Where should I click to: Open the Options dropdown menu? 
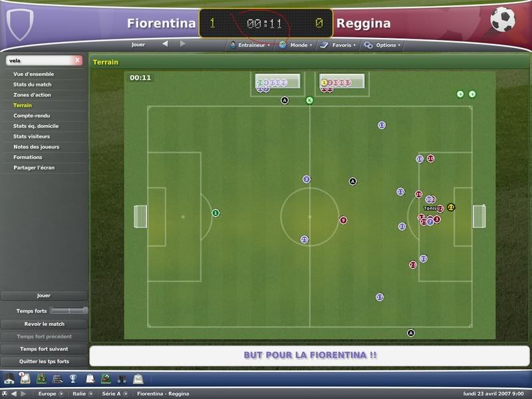click(382, 45)
